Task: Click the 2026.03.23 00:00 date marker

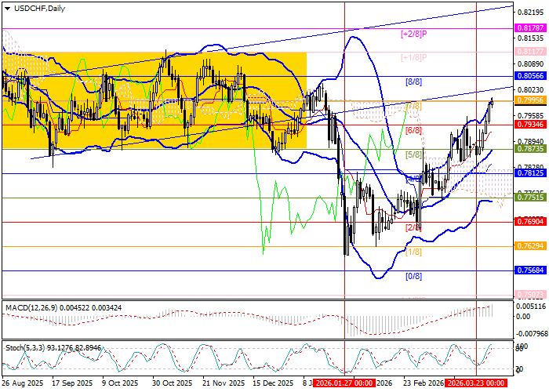Action: [476, 384]
